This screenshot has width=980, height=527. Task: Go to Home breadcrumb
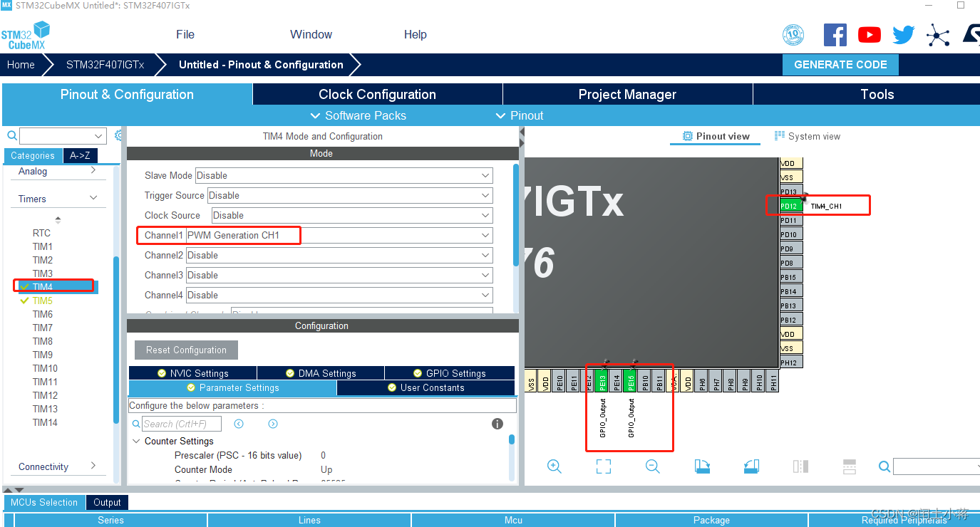coord(21,64)
